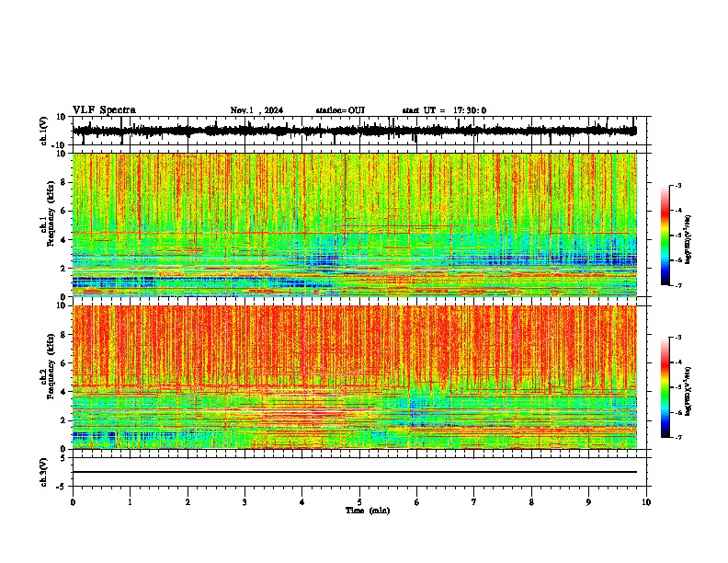
Task: Click the flat ch.3 voltage trace line
Action: click(354, 472)
